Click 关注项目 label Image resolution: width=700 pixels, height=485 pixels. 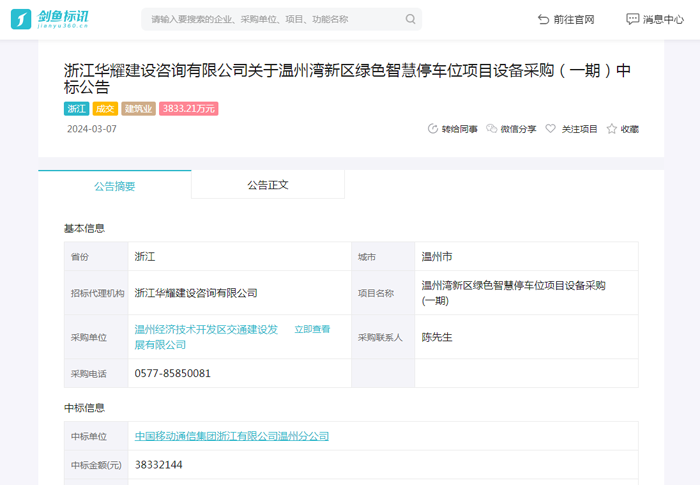pyautogui.click(x=579, y=129)
